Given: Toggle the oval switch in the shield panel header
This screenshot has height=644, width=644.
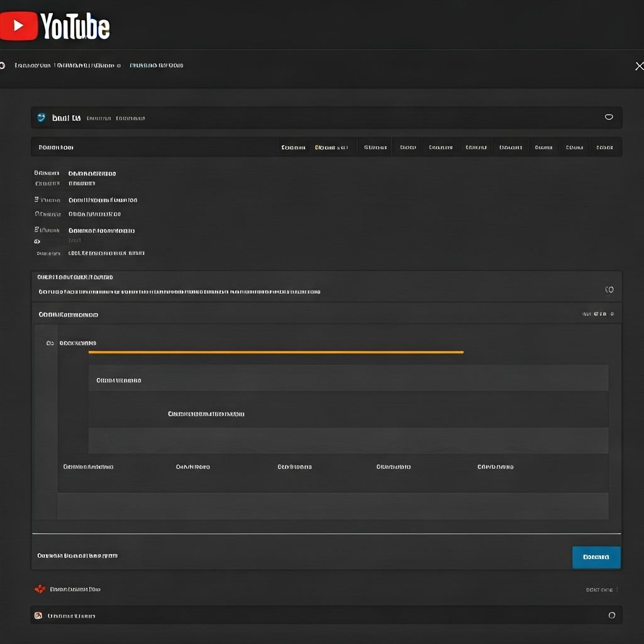Looking at the screenshot, I should click(x=608, y=117).
